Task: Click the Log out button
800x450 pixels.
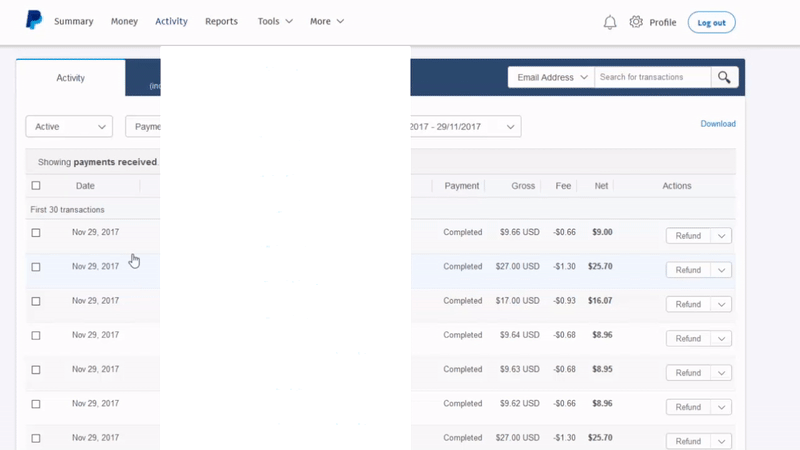Action: [711, 22]
